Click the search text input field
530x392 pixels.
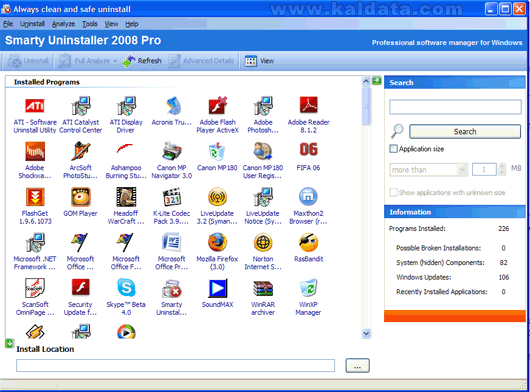455,107
